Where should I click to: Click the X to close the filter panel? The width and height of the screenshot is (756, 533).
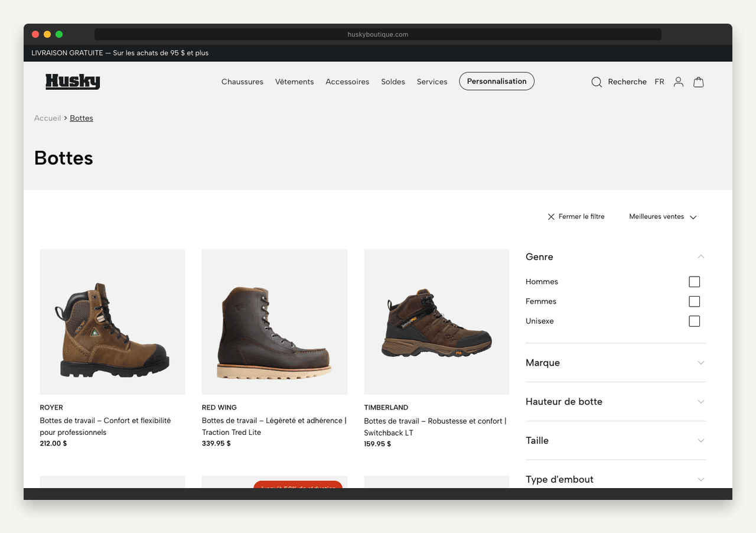(x=551, y=216)
